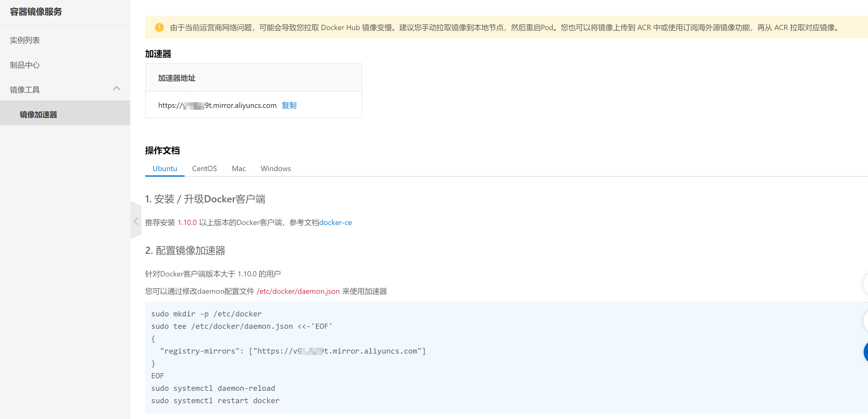Click 'sudo systemctl restart docker' line
This screenshot has width=868, height=419.
click(215, 401)
